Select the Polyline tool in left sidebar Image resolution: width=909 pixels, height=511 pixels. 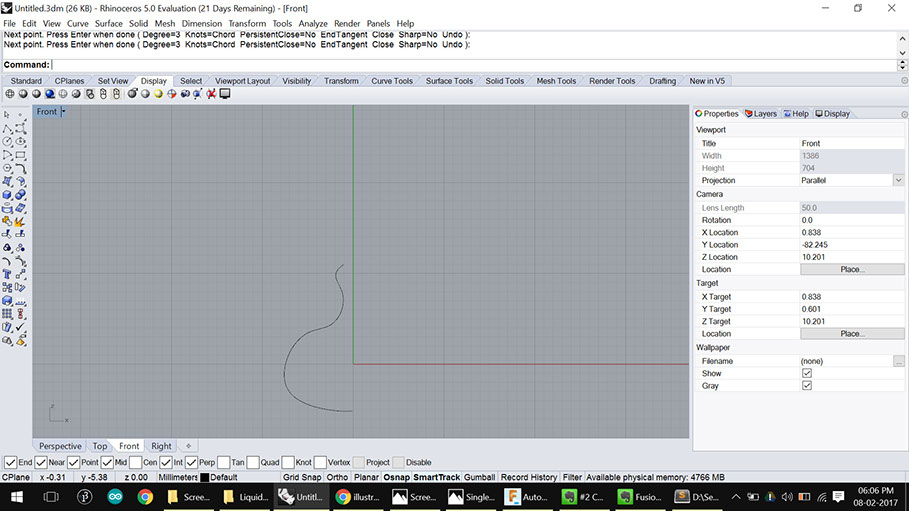point(7,128)
